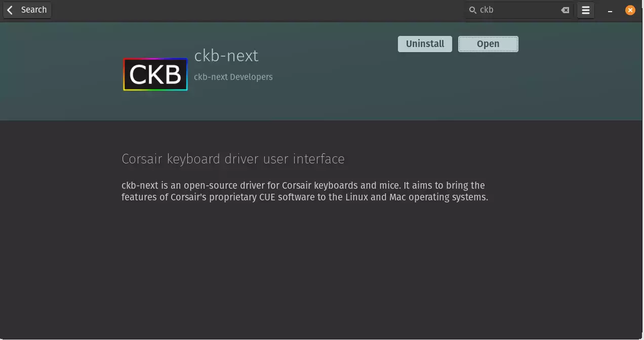Select the ckb-next title text

[x=226, y=56]
